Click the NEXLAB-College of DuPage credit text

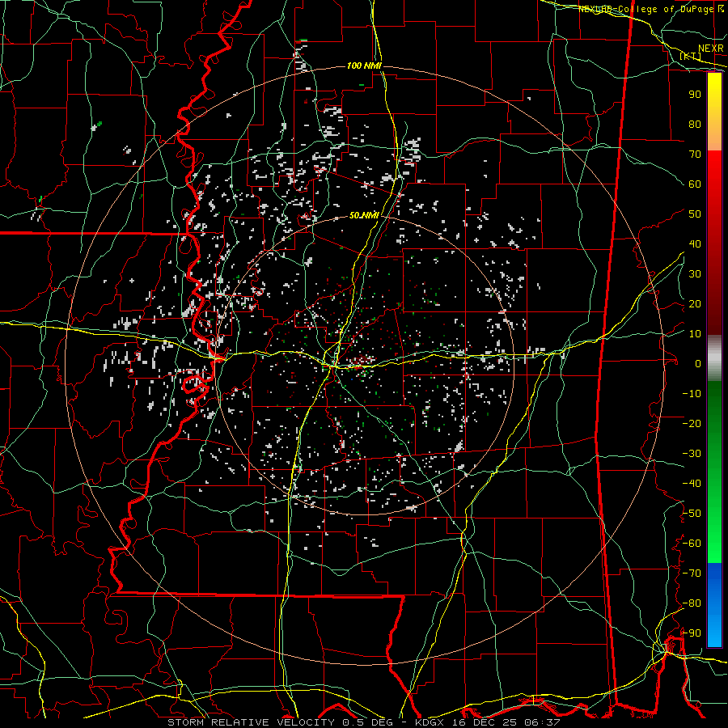pyautogui.click(x=651, y=9)
